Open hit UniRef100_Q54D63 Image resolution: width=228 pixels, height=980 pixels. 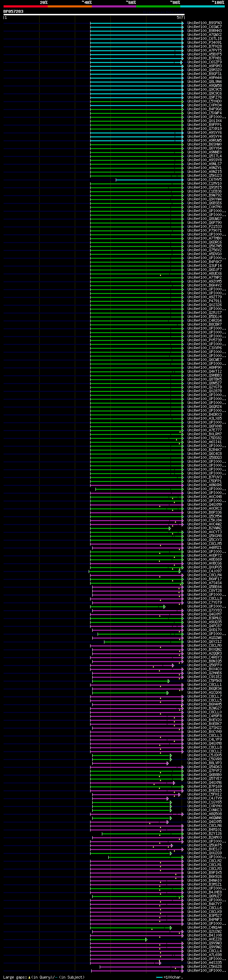tap(204, 767)
